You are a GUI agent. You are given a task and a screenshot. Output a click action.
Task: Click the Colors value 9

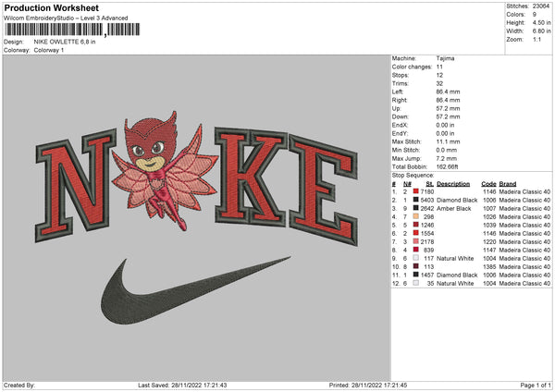[535, 15]
